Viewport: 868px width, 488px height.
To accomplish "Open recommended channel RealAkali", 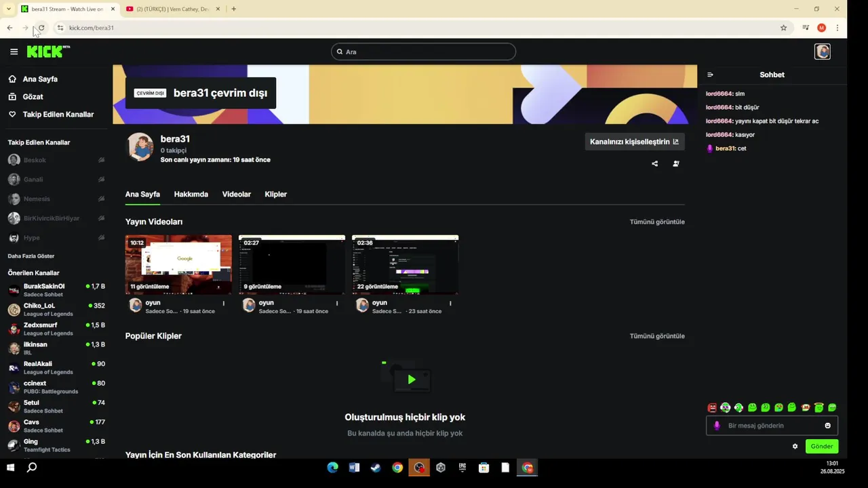I will click(x=56, y=368).
